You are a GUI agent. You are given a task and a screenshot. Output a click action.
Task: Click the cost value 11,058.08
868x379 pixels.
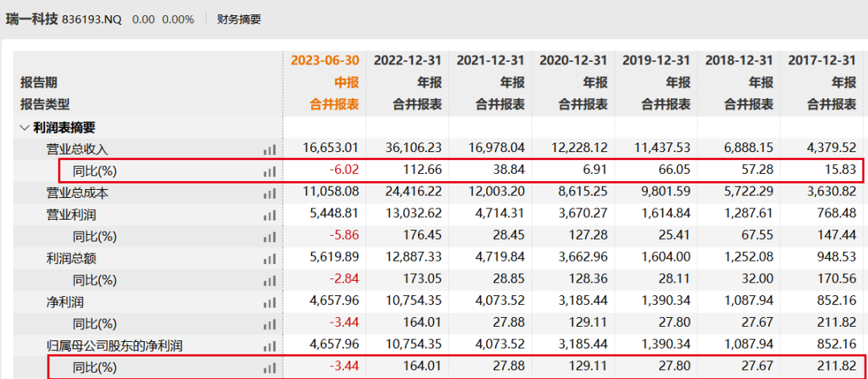[332, 192]
